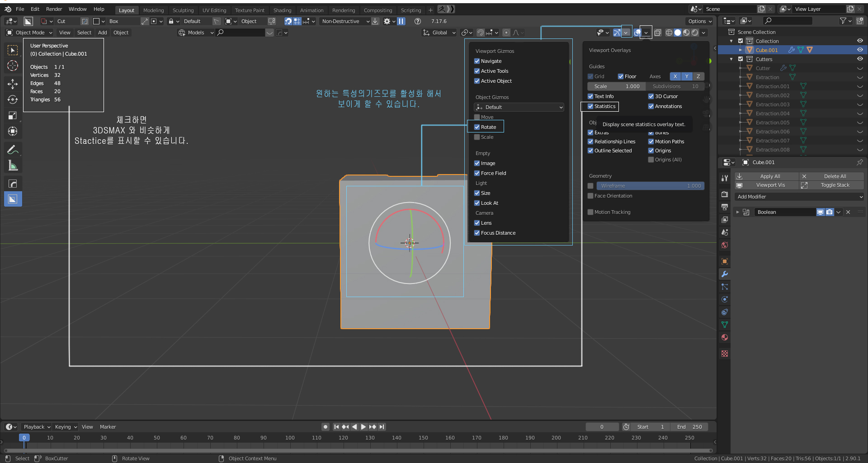Open the Add Modifier dropdown

tap(799, 197)
